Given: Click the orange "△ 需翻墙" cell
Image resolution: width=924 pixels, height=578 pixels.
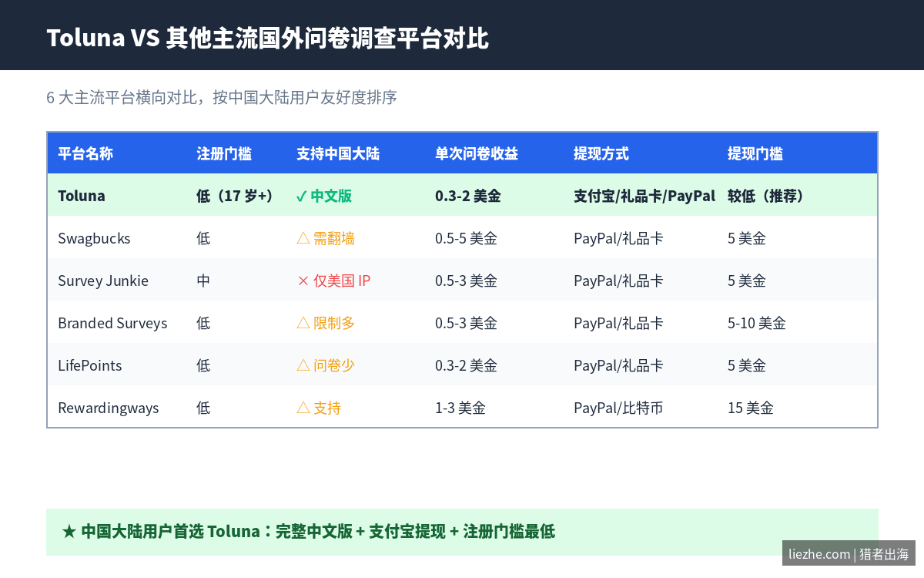Looking at the screenshot, I should coord(326,238).
